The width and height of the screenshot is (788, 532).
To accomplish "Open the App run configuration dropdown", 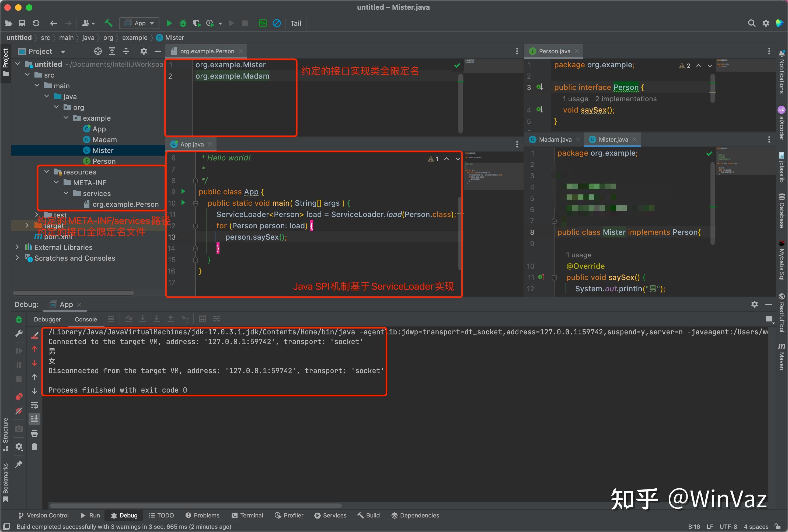I will [139, 23].
